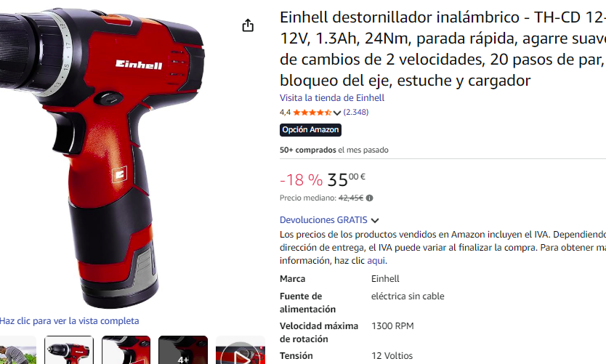606x364 pixels.
Task: Click the info icon beside Precio mediano
Action: click(x=369, y=198)
